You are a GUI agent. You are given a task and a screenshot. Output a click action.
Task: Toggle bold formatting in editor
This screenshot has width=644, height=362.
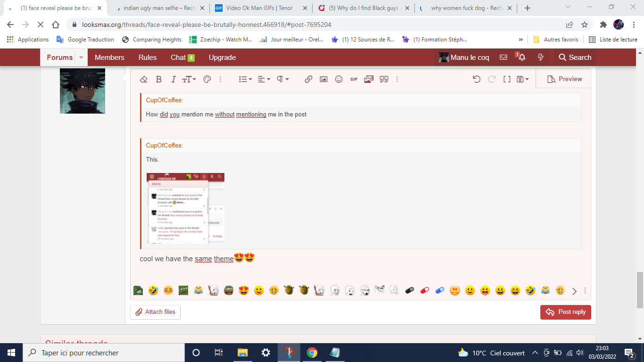(x=159, y=79)
